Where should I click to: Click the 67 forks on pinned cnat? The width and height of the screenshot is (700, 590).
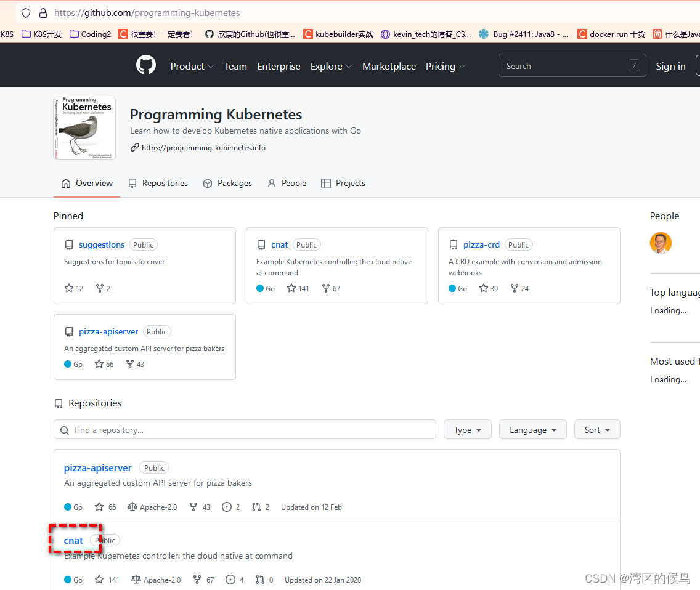[x=332, y=288]
